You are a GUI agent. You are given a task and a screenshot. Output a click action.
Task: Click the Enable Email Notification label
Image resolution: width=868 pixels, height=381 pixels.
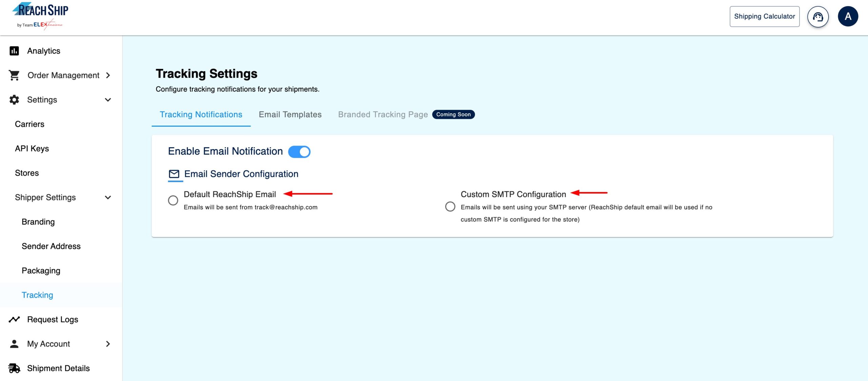[x=225, y=151]
